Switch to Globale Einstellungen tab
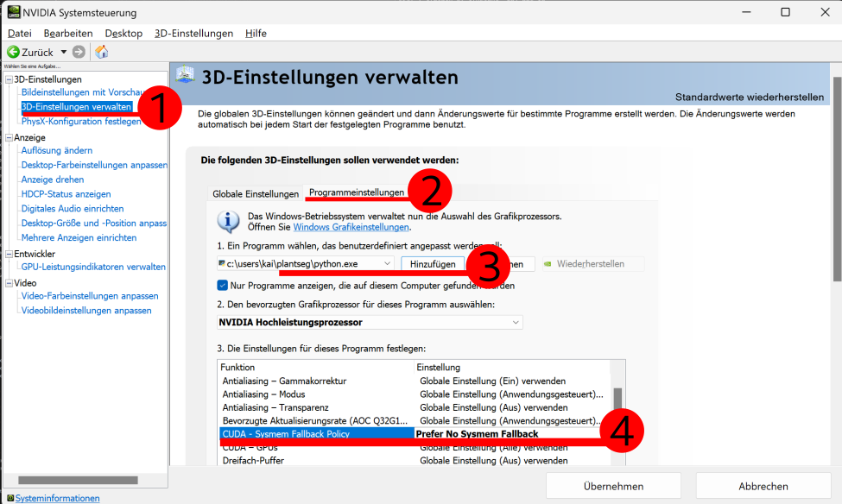842x504 pixels. [256, 194]
